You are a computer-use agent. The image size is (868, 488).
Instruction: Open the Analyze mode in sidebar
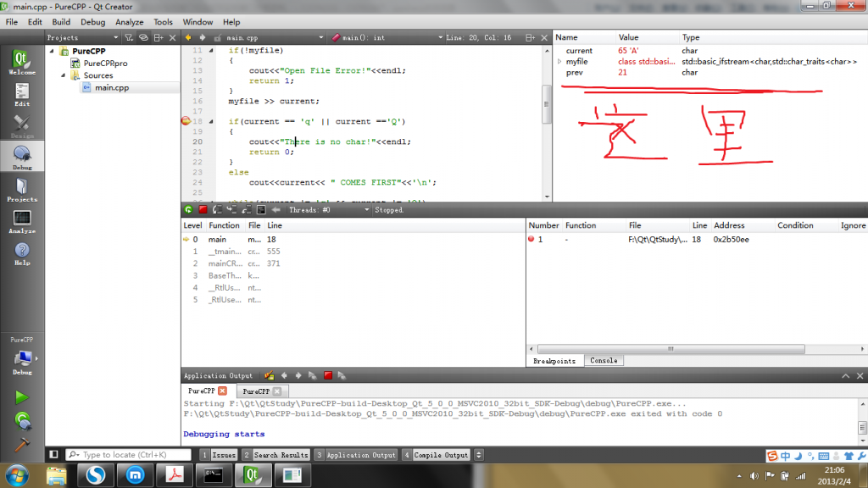pyautogui.click(x=22, y=222)
